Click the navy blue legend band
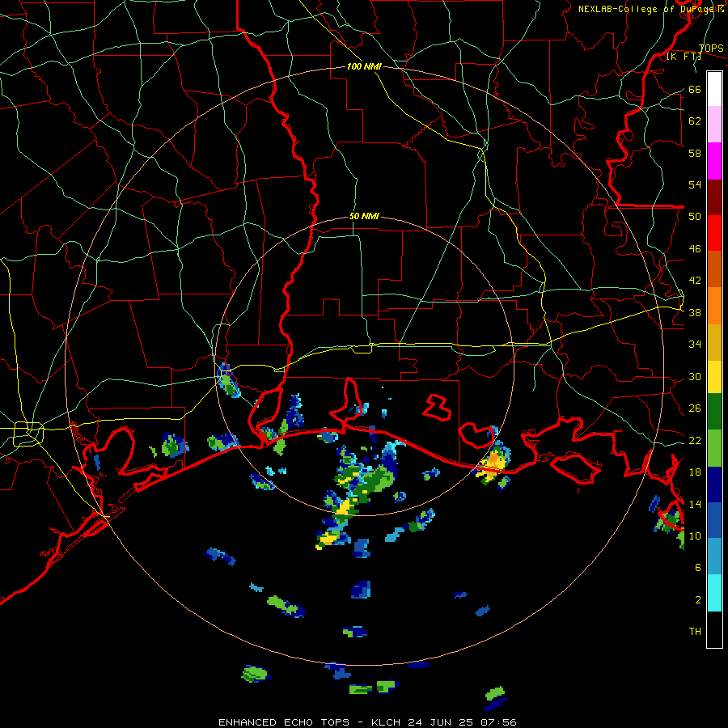The image size is (728, 728). click(x=714, y=485)
